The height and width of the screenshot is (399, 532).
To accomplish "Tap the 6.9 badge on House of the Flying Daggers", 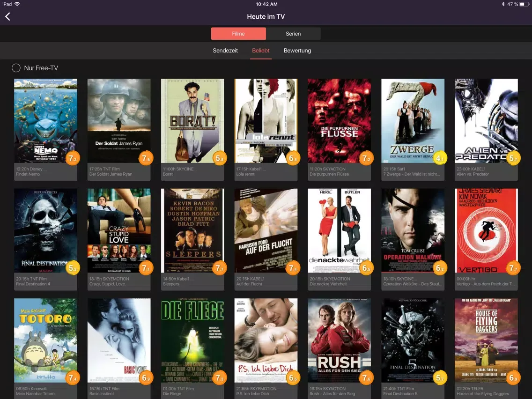I will [513, 377].
